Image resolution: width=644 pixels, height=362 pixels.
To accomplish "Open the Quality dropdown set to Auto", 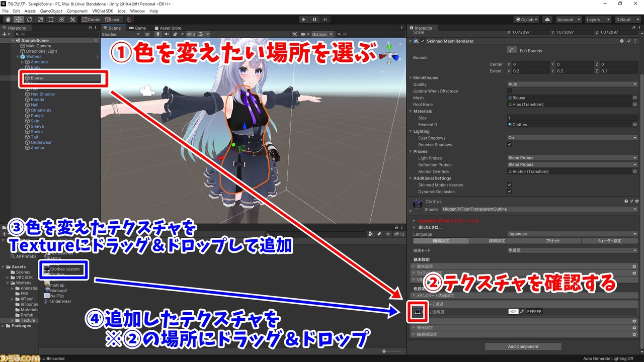I will [x=573, y=84].
